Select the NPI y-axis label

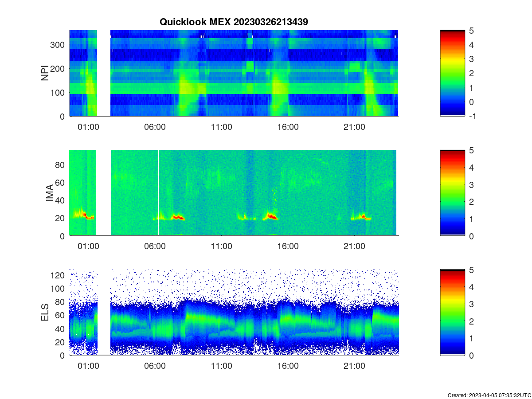pos(45,73)
